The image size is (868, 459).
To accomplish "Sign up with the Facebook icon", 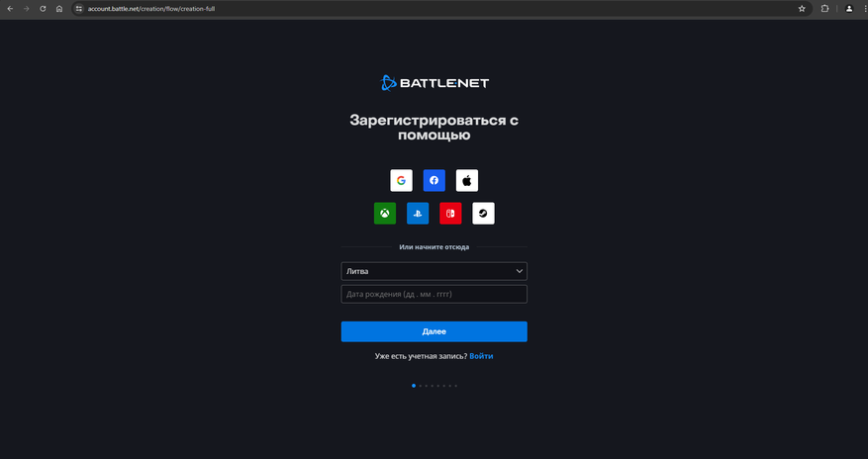I will click(x=434, y=180).
